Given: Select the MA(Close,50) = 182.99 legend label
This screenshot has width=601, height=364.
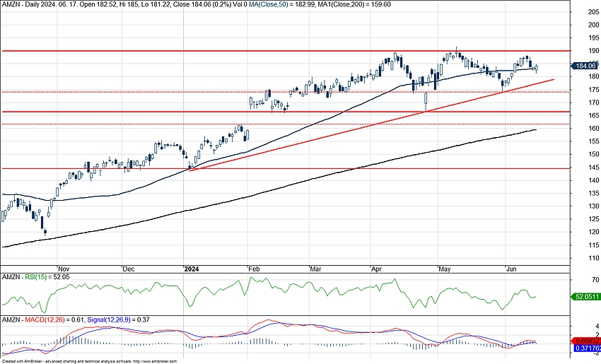Looking at the screenshot, I should tap(281, 4).
